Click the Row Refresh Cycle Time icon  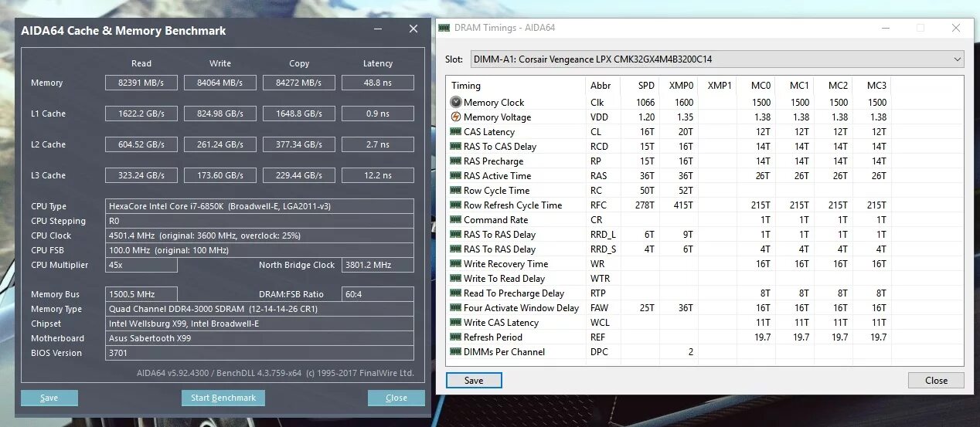coord(456,205)
